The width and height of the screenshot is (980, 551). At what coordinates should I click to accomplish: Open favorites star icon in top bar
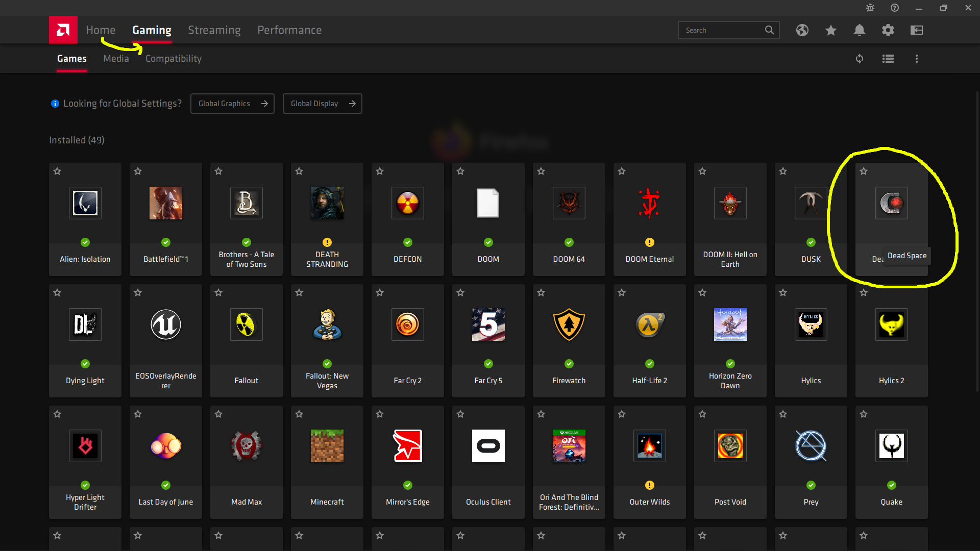(x=831, y=30)
